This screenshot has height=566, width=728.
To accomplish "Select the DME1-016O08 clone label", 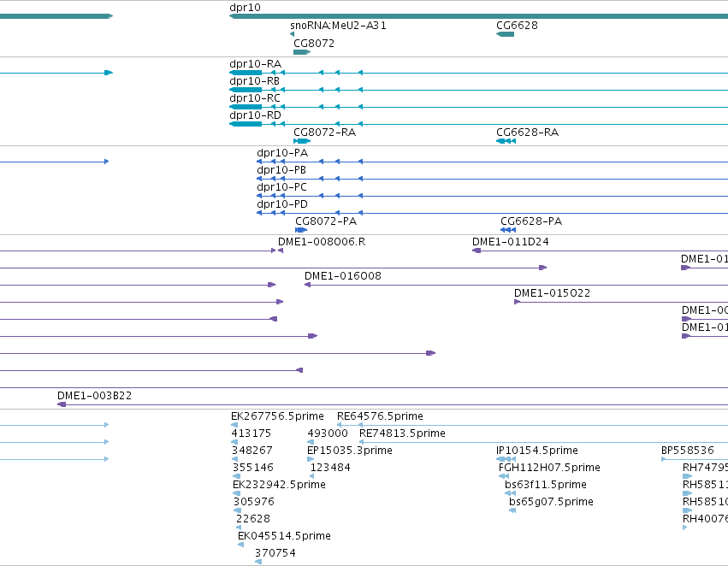I will 343,276.
